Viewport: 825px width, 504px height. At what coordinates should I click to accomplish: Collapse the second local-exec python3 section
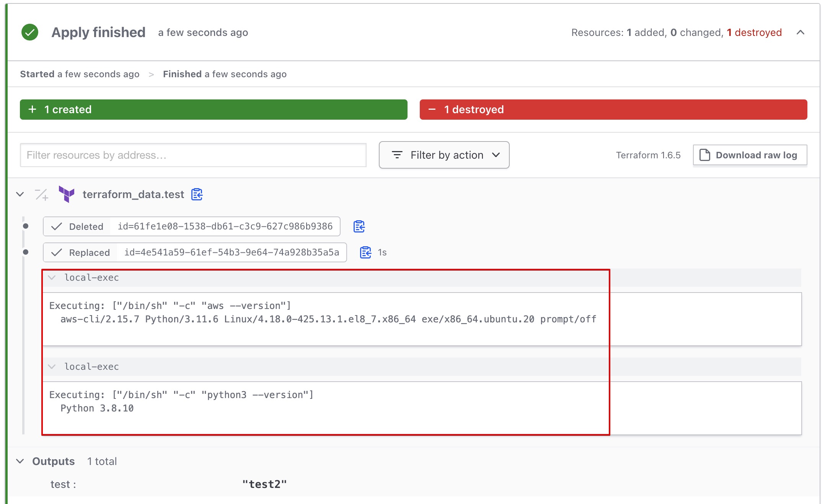52,367
